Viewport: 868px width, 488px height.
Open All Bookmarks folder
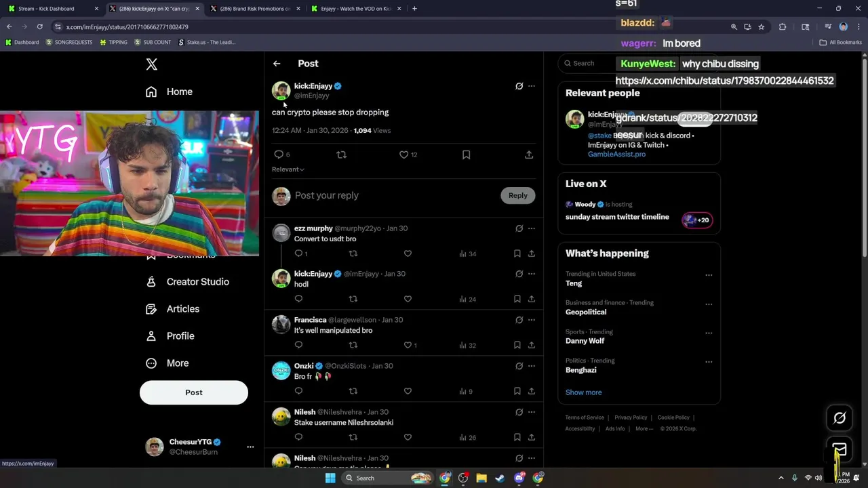coord(841,42)
